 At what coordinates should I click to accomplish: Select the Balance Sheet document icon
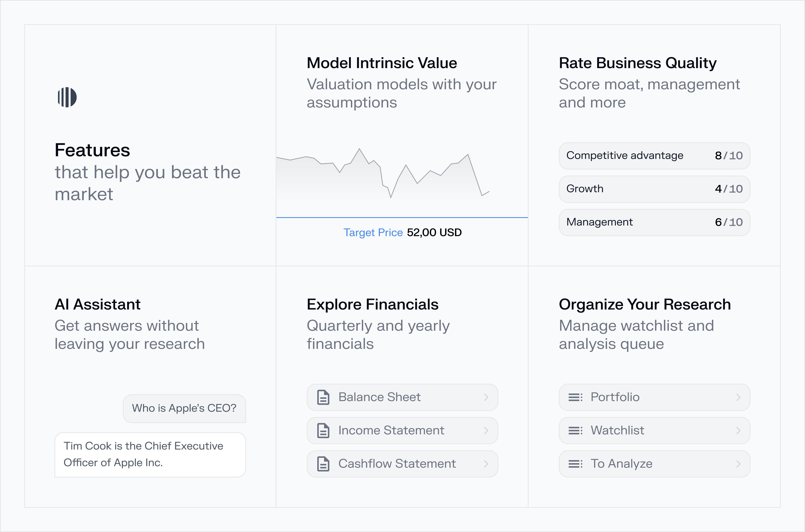pos(323,397)
